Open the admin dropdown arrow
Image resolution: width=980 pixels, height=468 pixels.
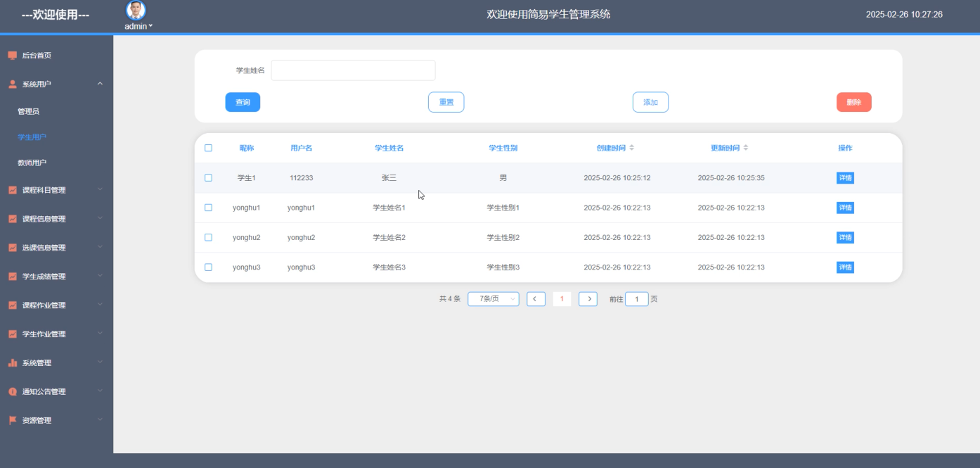point(150,26)
